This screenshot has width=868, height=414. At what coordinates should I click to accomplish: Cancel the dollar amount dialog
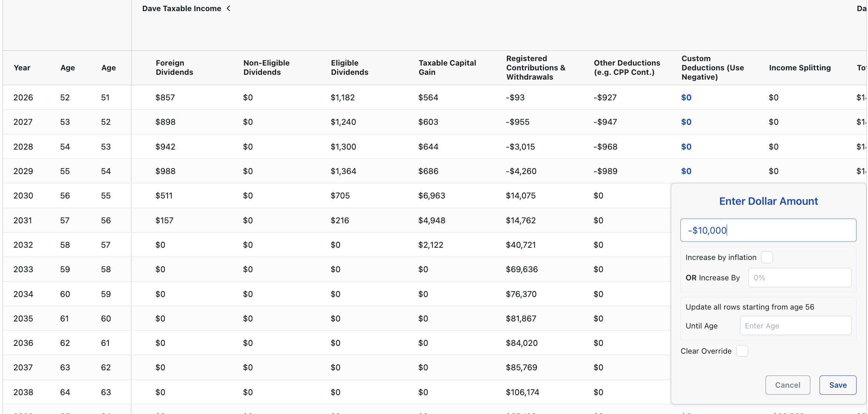[x=787, y=385]
